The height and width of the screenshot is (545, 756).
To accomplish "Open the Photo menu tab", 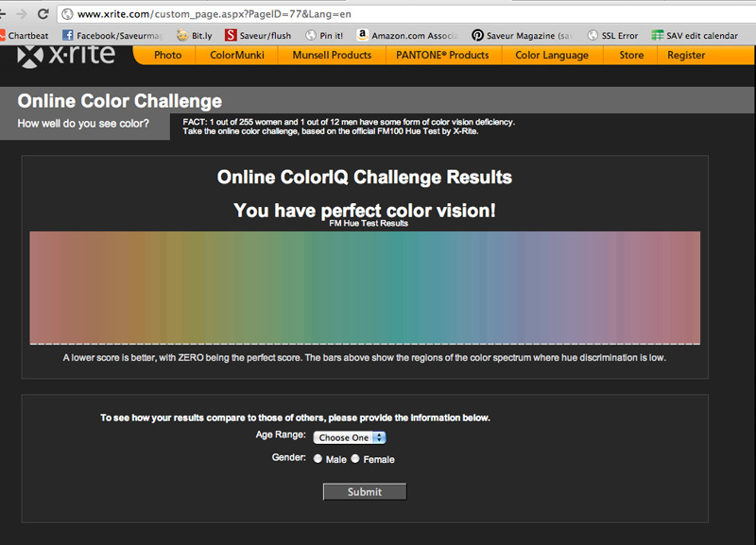I will click(x=167, y=55).
